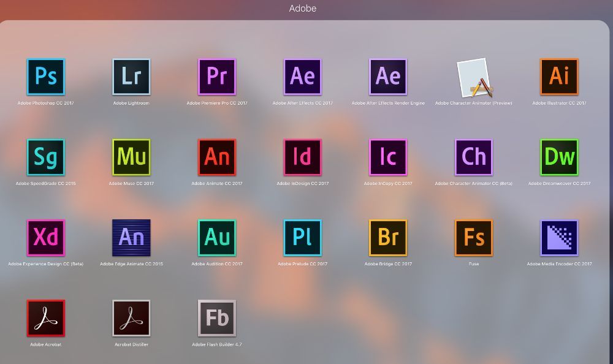This screenshot has width=613, height=364.
Task: Open Adobe Flash Builder 4.7 icon
Action: 217,318
